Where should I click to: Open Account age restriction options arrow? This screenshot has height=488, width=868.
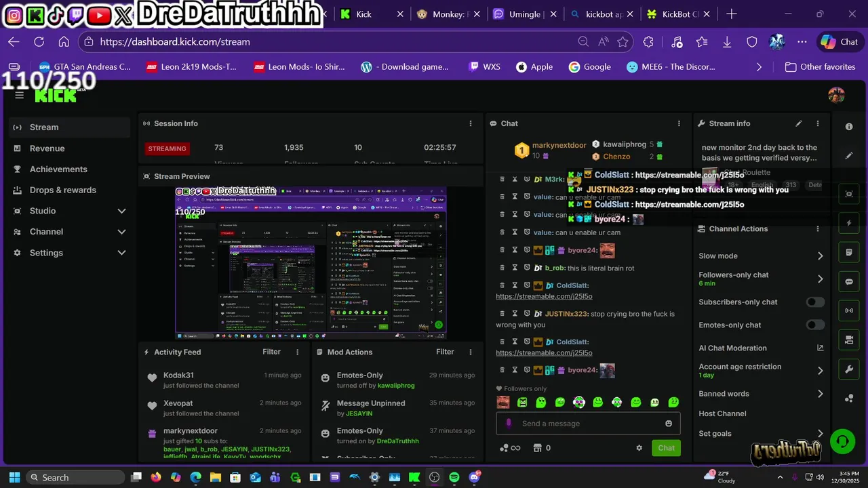pos(820,370)
